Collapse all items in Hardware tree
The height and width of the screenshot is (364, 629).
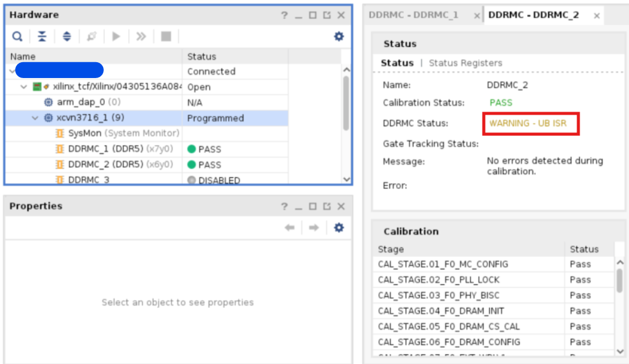point(42,37)
